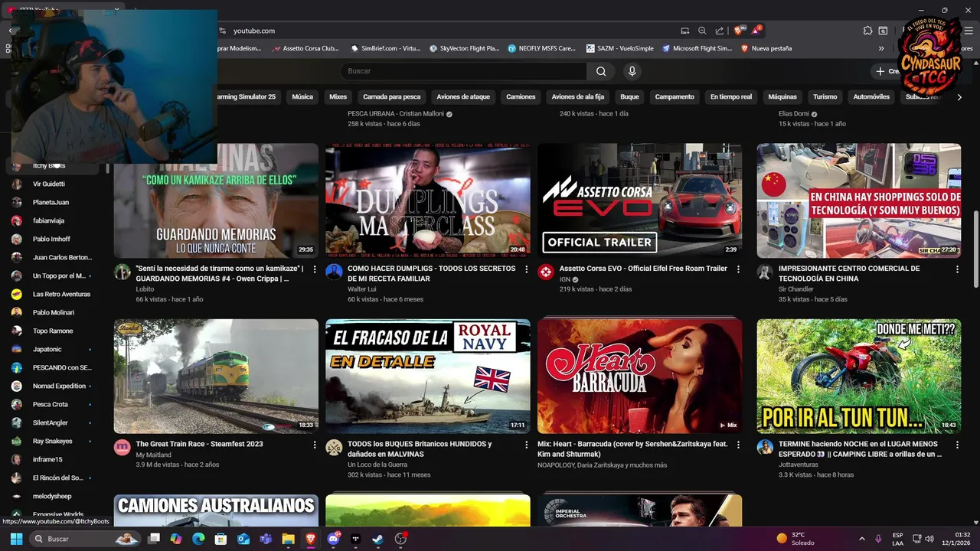Open Steam from the taskbar
This screenshot has width=980, height=551.
(x=377, y=539)
